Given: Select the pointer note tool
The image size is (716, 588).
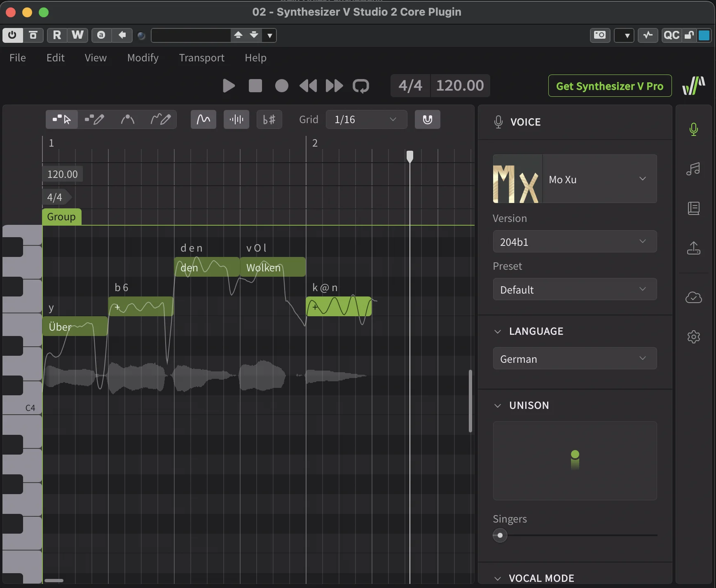Looking at the screenshot, I should point(62,119).
